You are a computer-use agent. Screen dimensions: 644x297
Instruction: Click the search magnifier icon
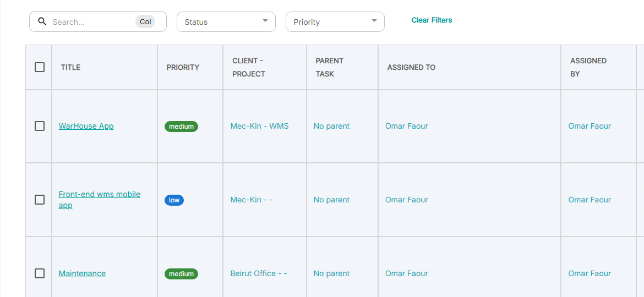pos(42,22)
